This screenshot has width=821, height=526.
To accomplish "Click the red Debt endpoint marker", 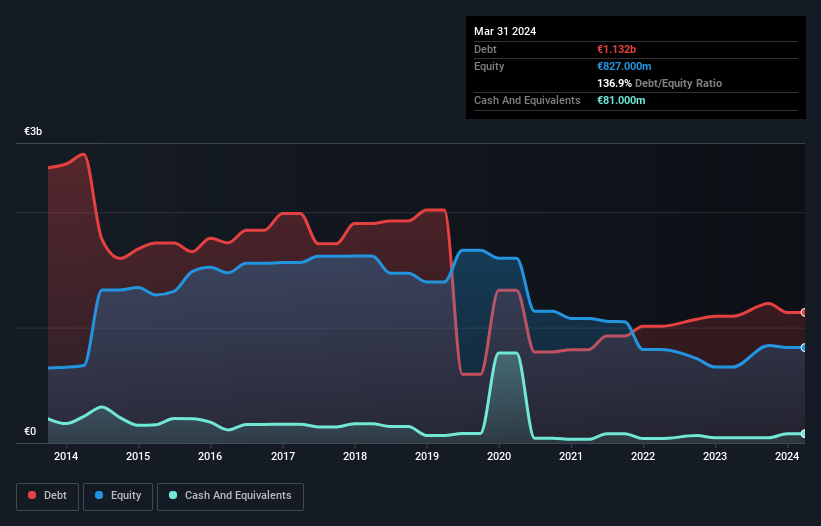I will [x=804, y=312].
